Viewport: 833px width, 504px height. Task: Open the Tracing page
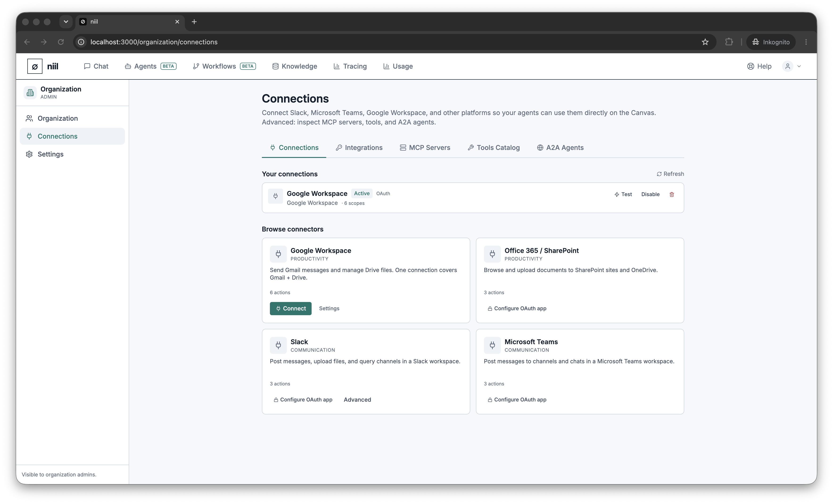click(350, 66)
